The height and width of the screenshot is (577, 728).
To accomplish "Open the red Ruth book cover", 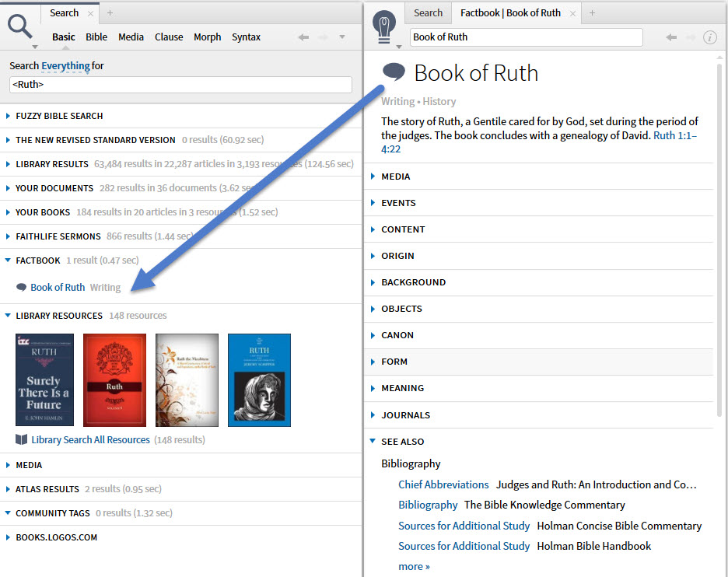I will pyautogui.click(x=114, y=379).
